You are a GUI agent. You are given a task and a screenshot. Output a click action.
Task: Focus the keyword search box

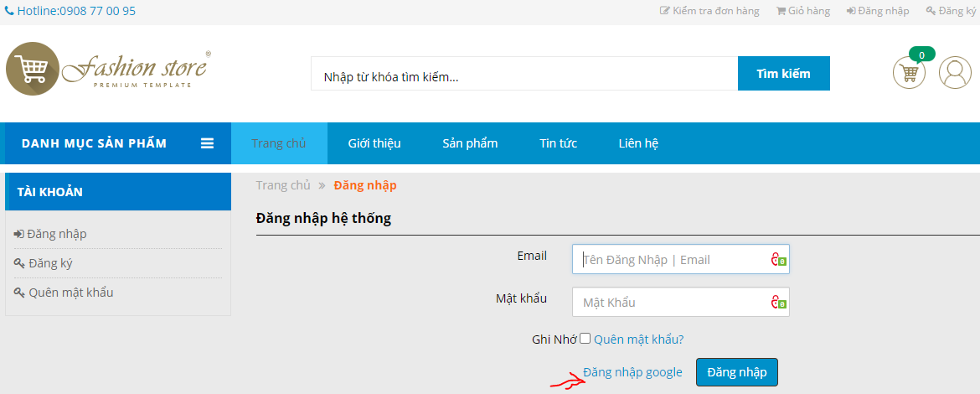coord(524,74)
